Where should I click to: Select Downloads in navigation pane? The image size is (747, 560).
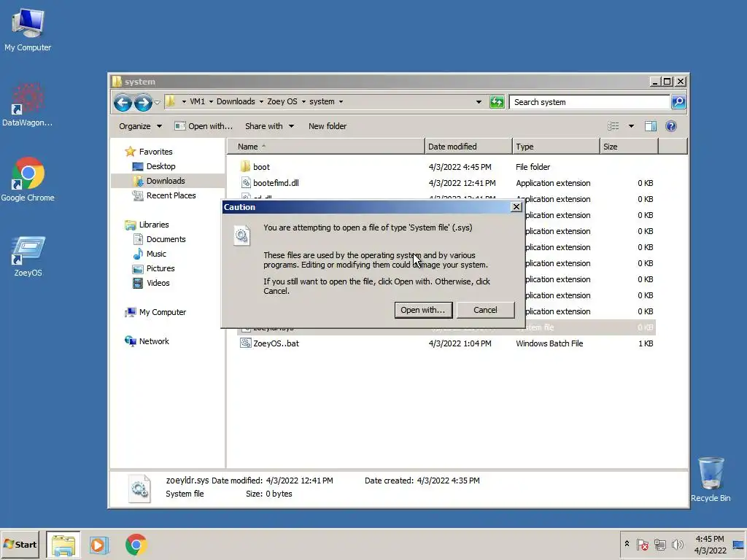[159, 181]
